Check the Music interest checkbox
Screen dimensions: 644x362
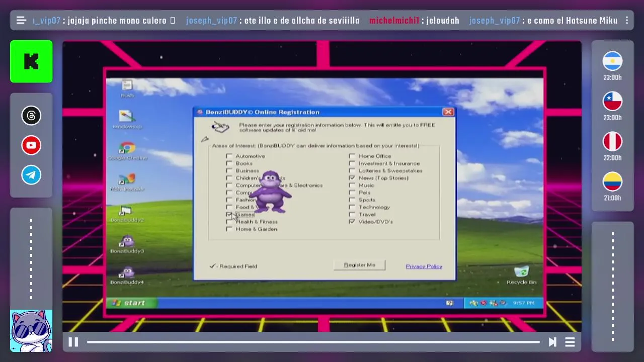tap(352, 185)
